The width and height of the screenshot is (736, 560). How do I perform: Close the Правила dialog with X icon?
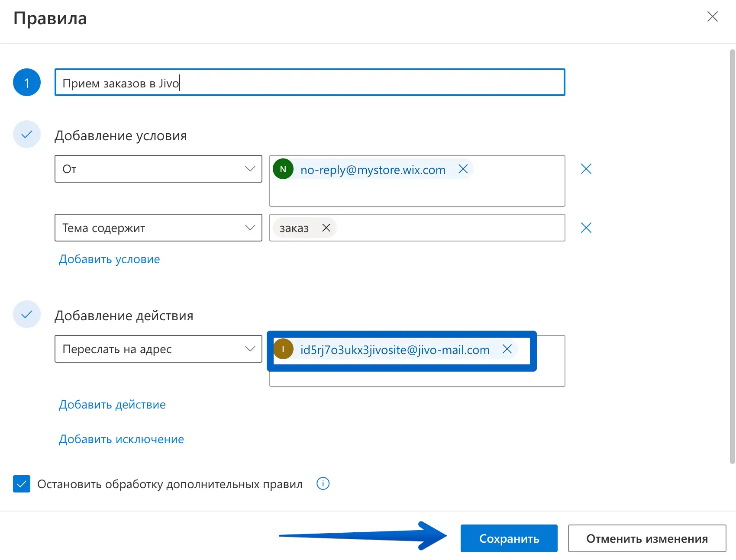(712, 17)
